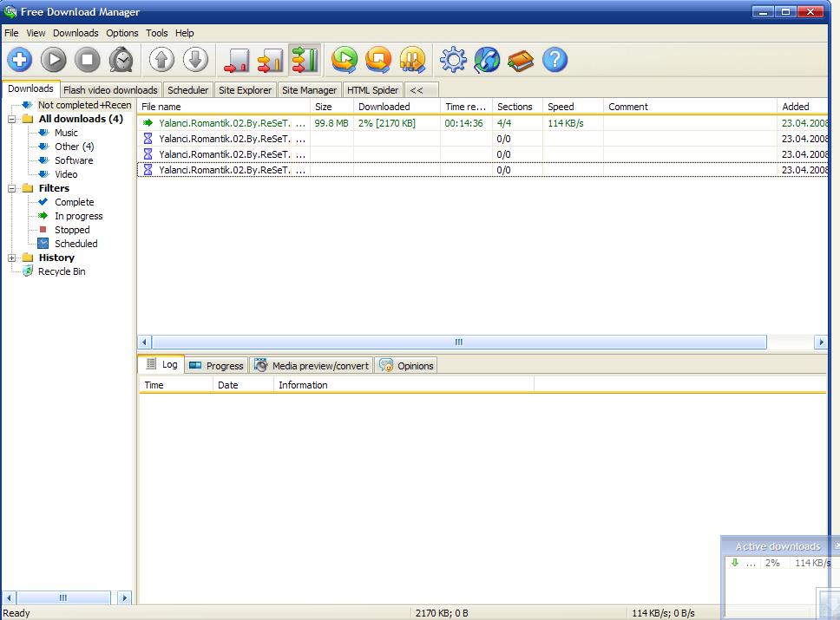The height and width of the screenshot is (620, 840).
Task: Select light traffic mode icon with red arrow
Action: (237, 60)
